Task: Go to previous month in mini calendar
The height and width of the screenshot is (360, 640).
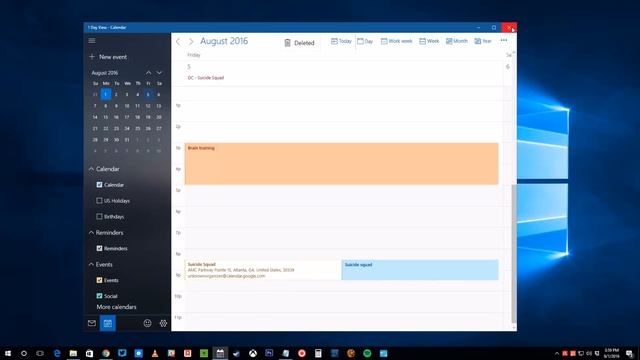Action: 149,73
